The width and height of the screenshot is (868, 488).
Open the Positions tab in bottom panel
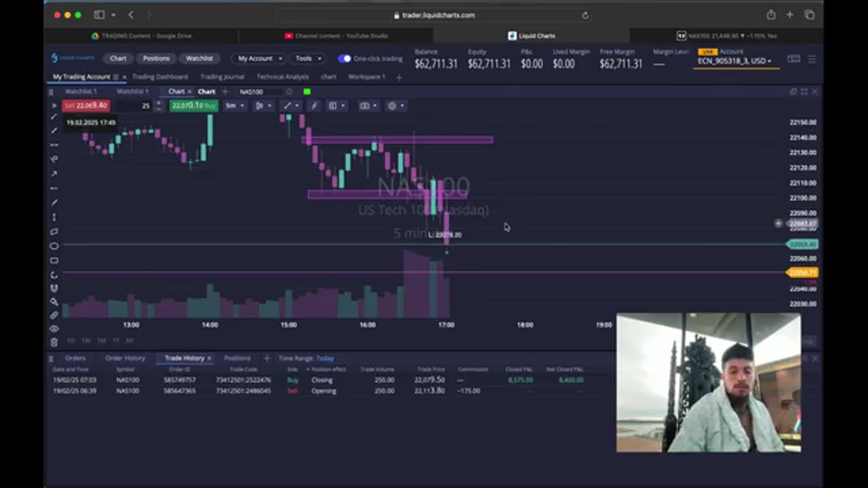click(x=237, y=358)
